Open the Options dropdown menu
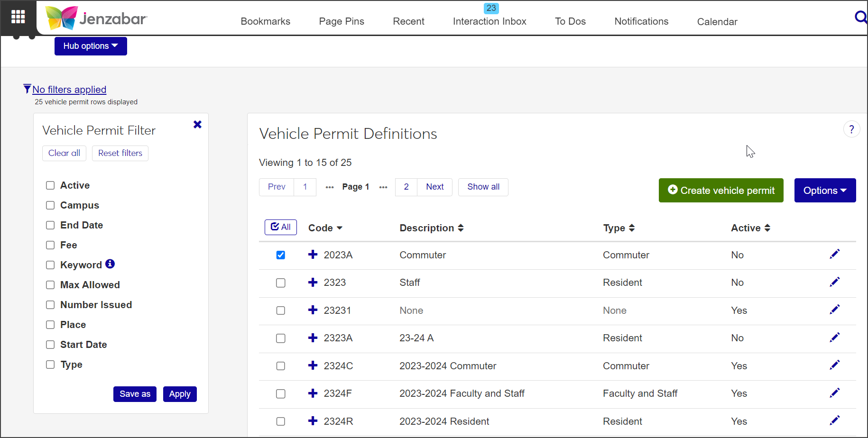Image resolution: width=868 pixels, height=438 pixels. [x=825, y=191]
